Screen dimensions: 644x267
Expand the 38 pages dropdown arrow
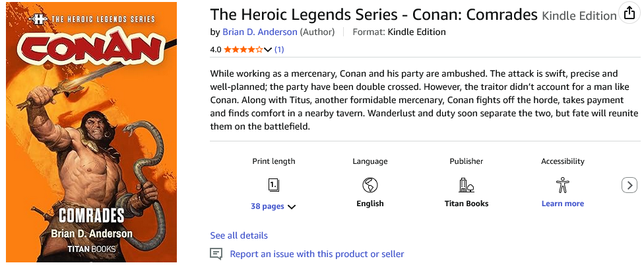[292, 207]
